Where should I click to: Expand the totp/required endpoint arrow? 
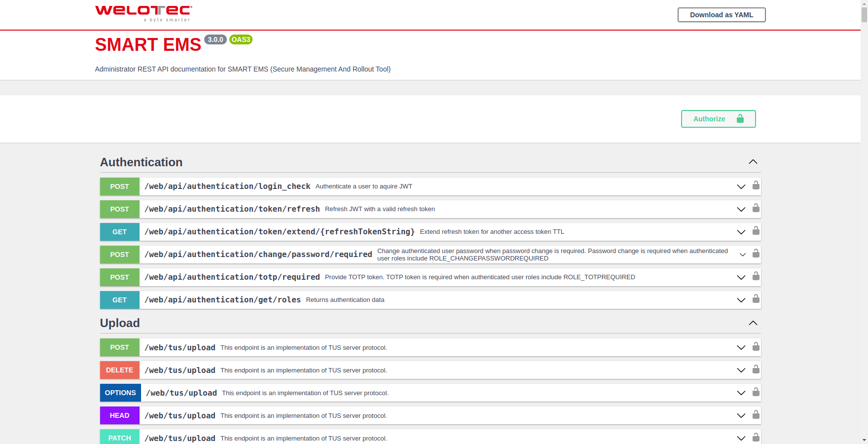tap(741, 277)
